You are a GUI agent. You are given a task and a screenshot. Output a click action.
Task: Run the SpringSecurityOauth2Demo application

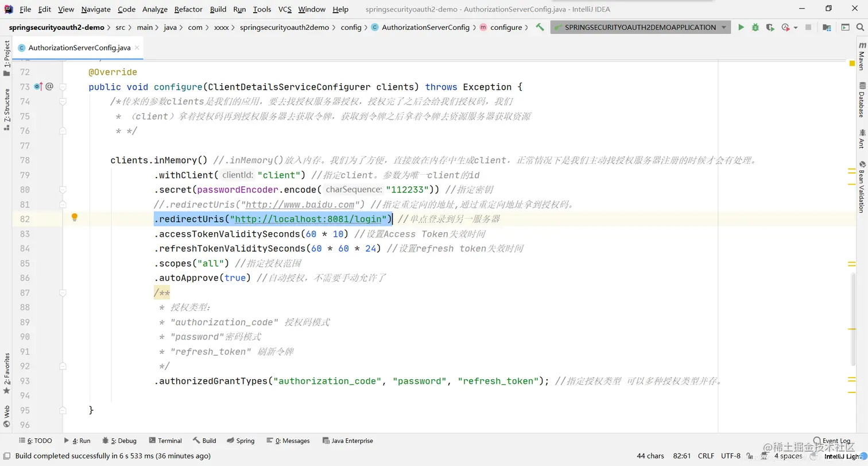tap(741, 27)
